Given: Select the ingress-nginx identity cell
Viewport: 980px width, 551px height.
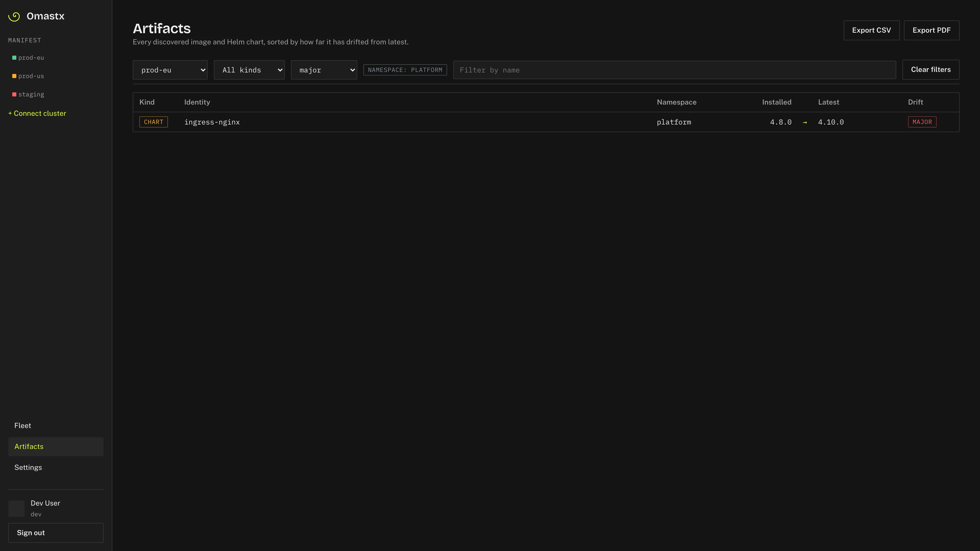Looking at the screenshot, I should coord(212,122).
